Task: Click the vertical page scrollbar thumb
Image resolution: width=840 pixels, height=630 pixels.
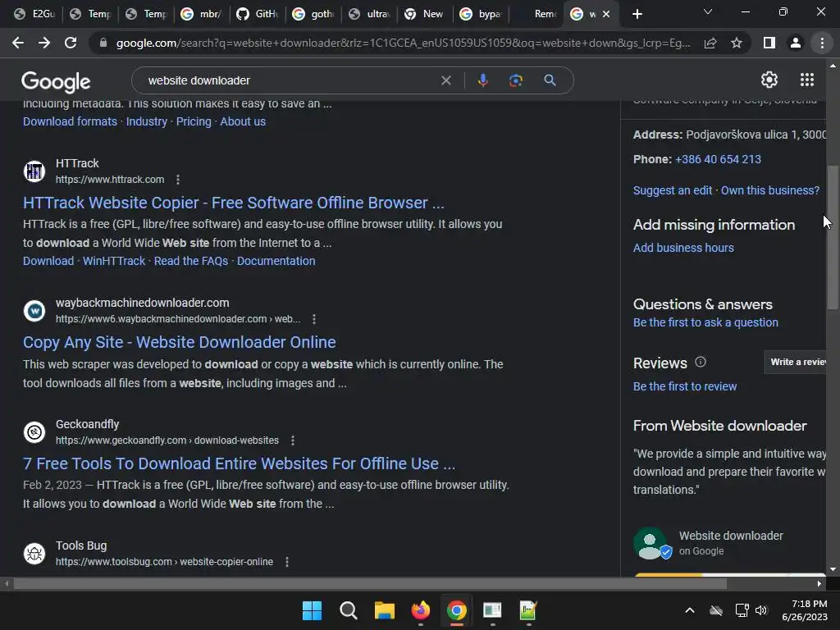Action: click(833, 237)
